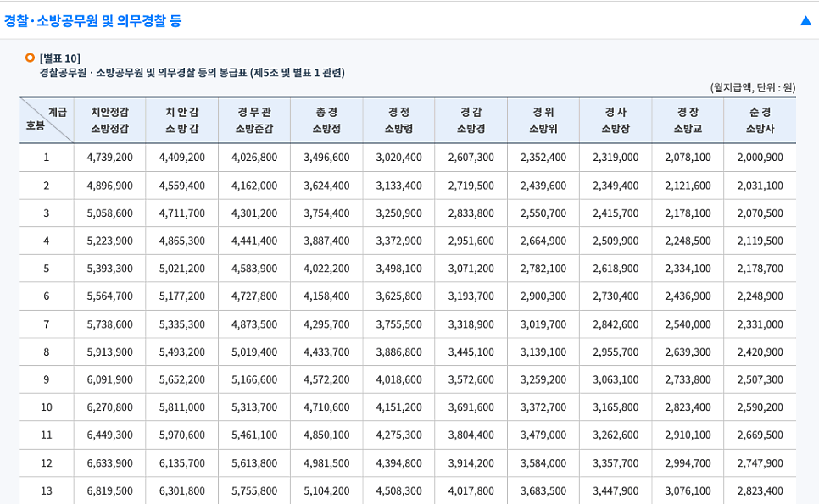Image resolution: width=819 pixels, height=504 pixels.
Task: Click the 경정 소방령 column header
Action: (398, 120)
